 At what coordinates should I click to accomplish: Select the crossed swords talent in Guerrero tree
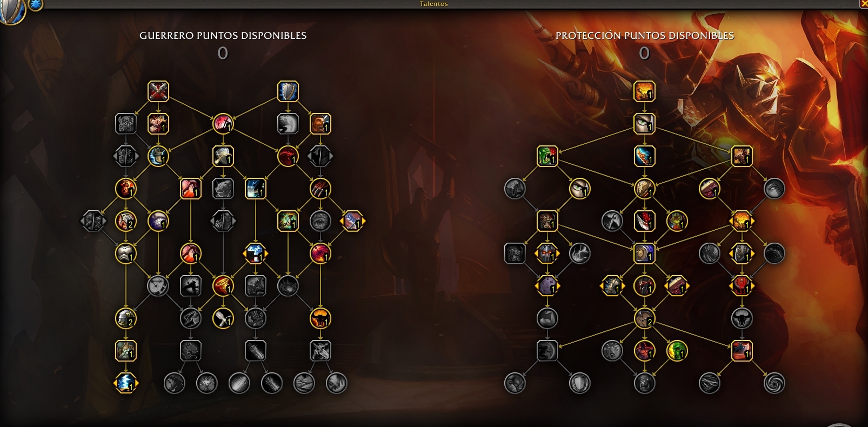[158, 91]
